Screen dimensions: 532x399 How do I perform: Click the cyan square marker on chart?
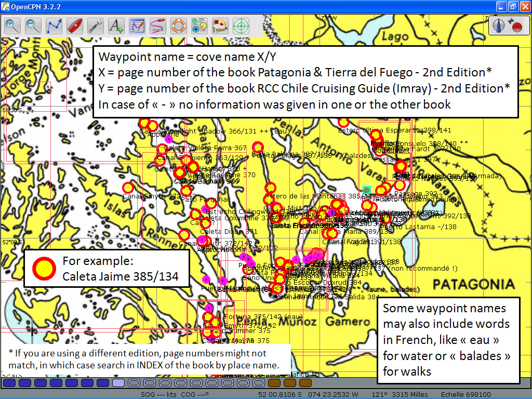click(x=366, y=190)
